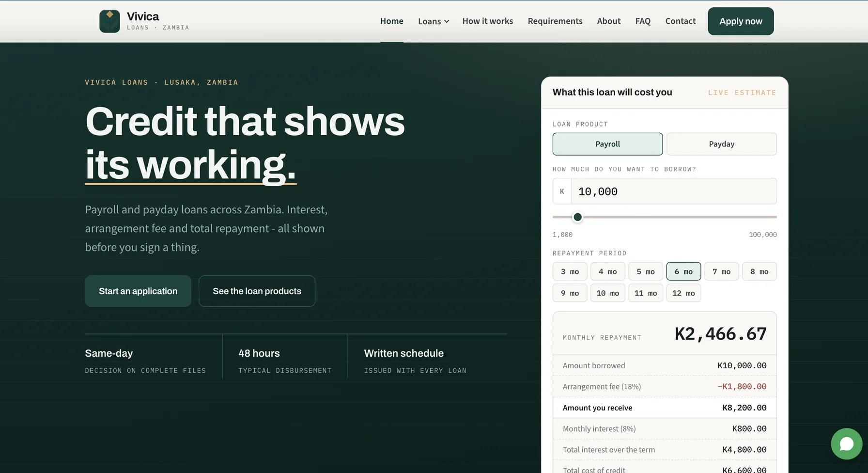Viewport: 868px width, 473px height.
Task: Click See the loan products button
Action: point(257,291)
